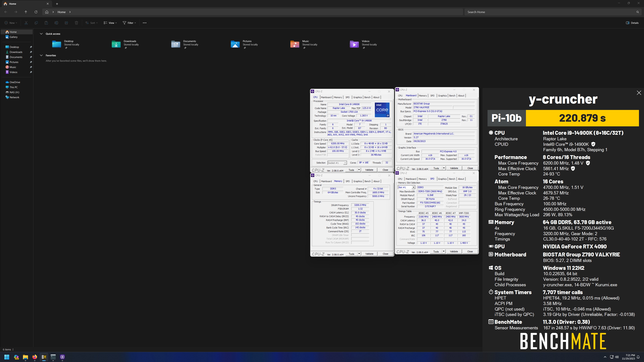Click Close button in CPU-Z Mainboard window
Viewport: 644px width, 362px height.
point(470,168)
